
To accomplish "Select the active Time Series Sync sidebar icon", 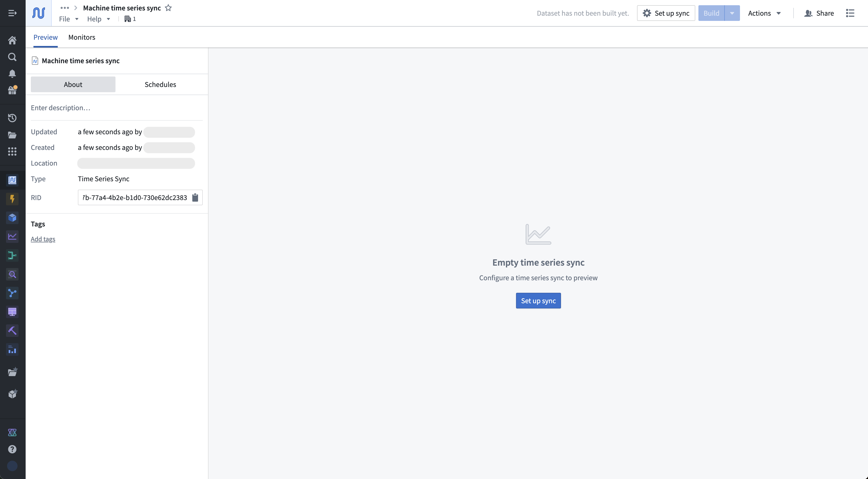I will [x=12, y=180].
